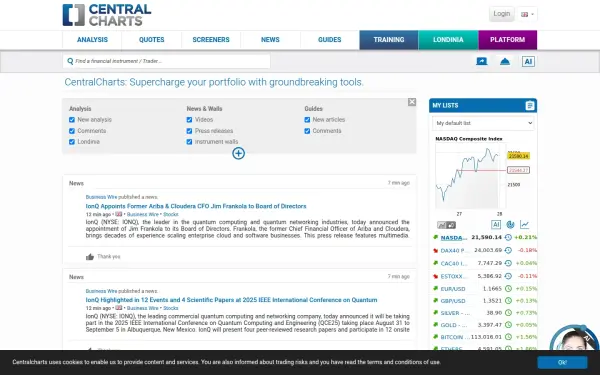Open the NASDA... instrument link
This screenshot has width=600, height=375.
(x=454, y=238)
